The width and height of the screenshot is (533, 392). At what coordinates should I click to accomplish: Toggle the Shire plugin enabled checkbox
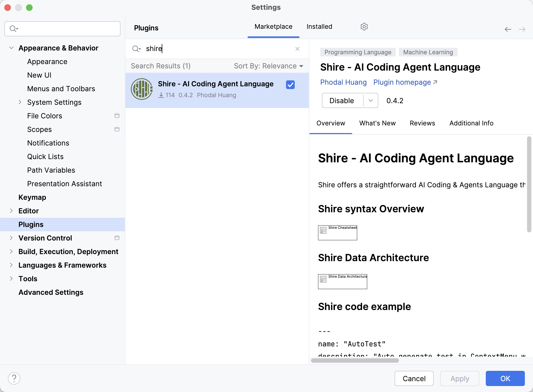290,84
